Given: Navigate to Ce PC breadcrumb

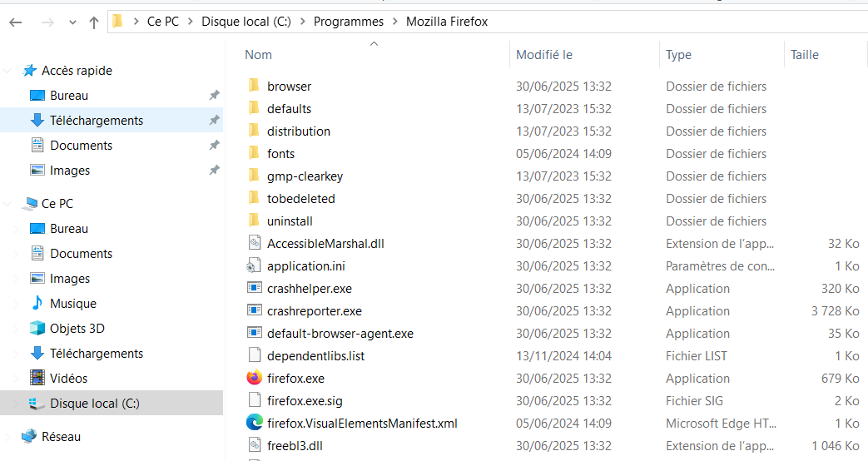Looking at the screenshot, I should (163, 22).
